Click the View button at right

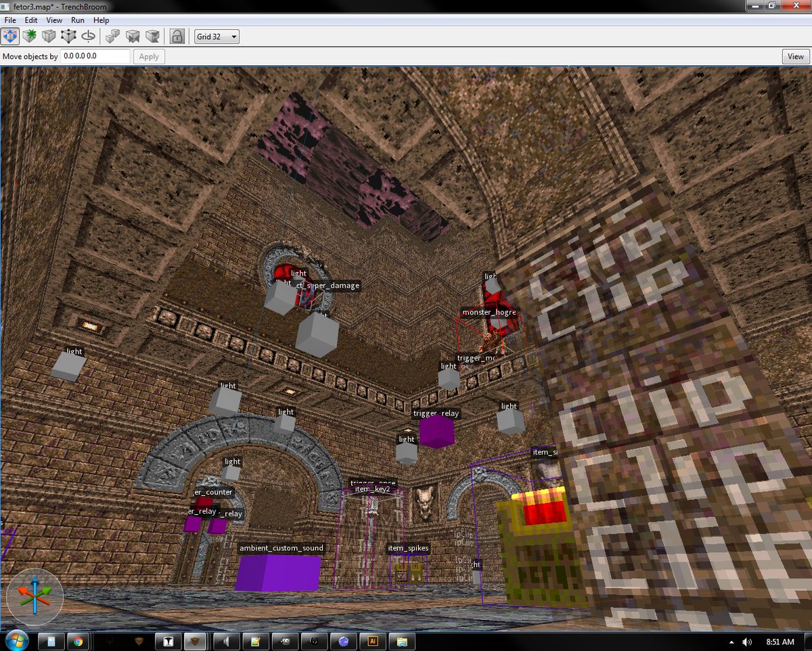tap(796, 56)
